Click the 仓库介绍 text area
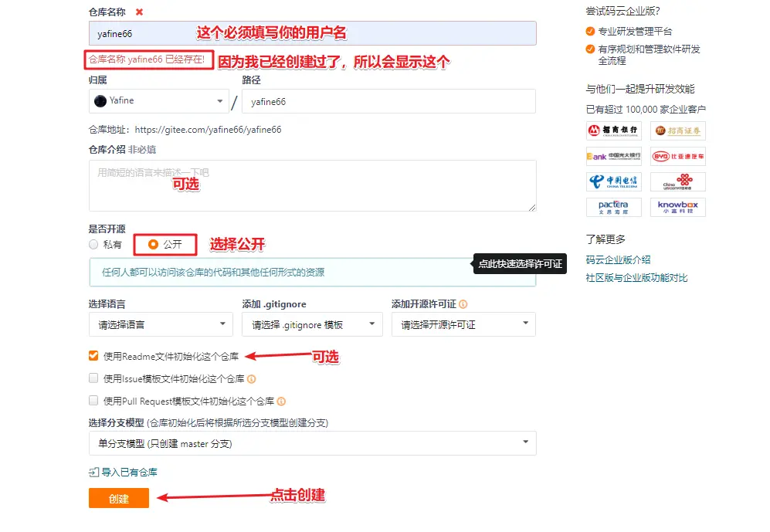The image size is (770, 532). 312,186
